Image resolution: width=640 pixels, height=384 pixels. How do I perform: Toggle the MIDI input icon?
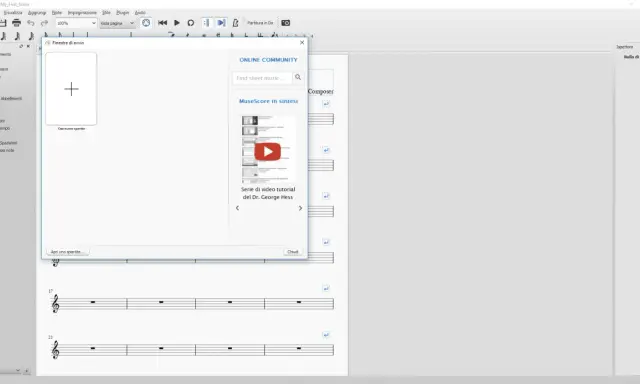146,23
